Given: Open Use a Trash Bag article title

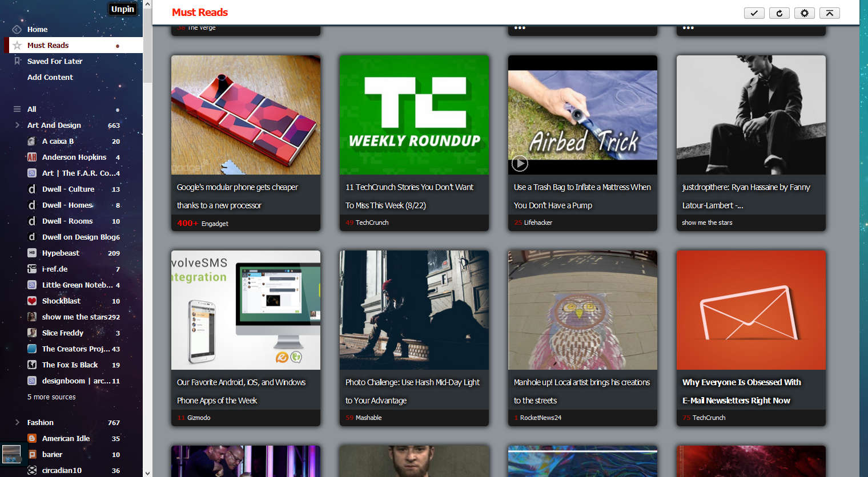Looking at the screenshot, I should 582,196.
